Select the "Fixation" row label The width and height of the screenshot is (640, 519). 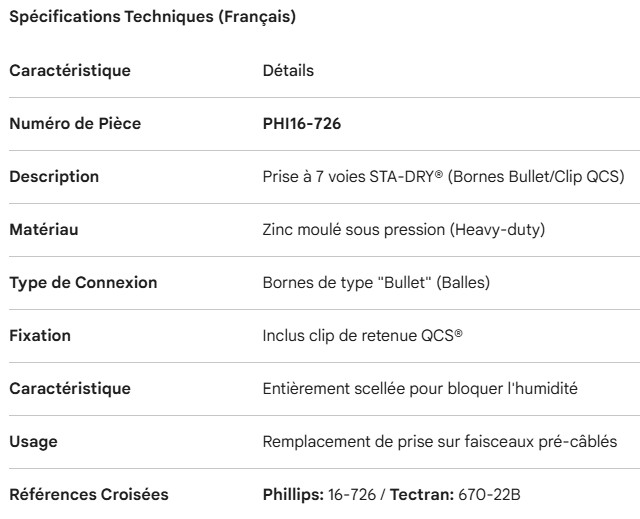(x=40, y=336)
